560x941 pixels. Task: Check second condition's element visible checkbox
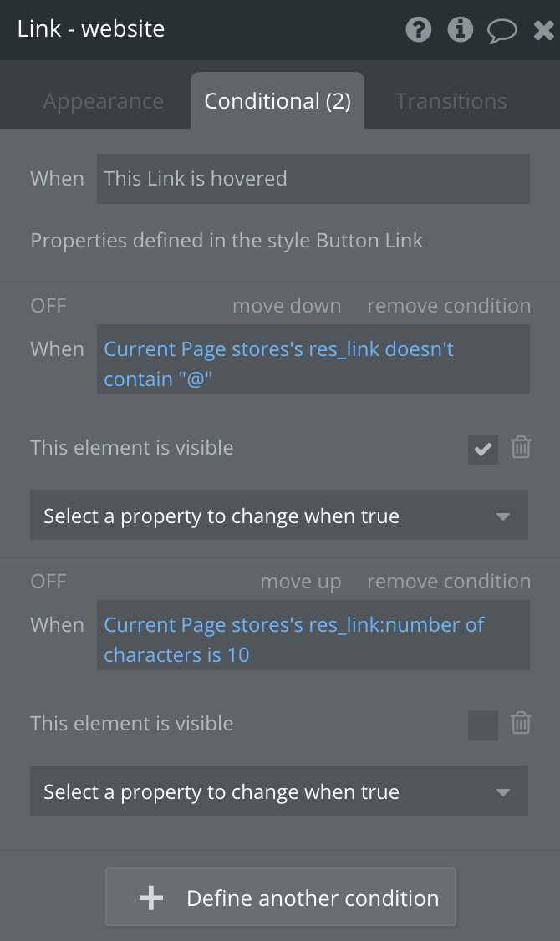(x=483, y=725)
